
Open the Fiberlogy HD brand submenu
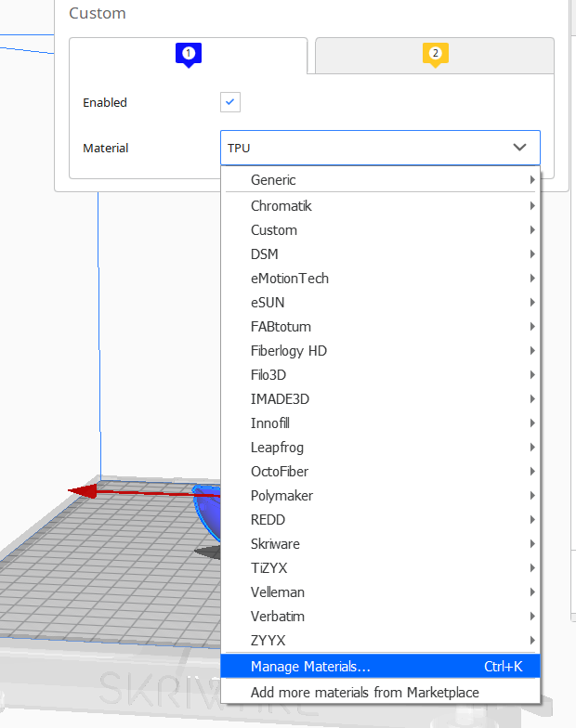pos(380,351)
